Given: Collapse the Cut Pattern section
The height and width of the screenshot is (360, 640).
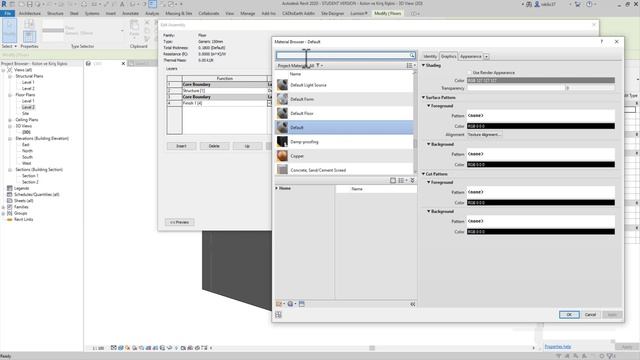Looking at the screenshot, I should [423, 174].
